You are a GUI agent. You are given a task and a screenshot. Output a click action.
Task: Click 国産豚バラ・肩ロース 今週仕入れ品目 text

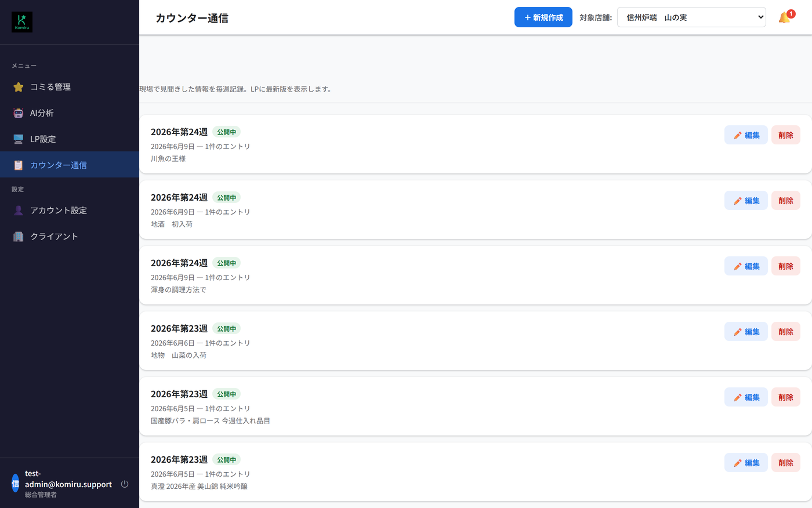[211, 421]
